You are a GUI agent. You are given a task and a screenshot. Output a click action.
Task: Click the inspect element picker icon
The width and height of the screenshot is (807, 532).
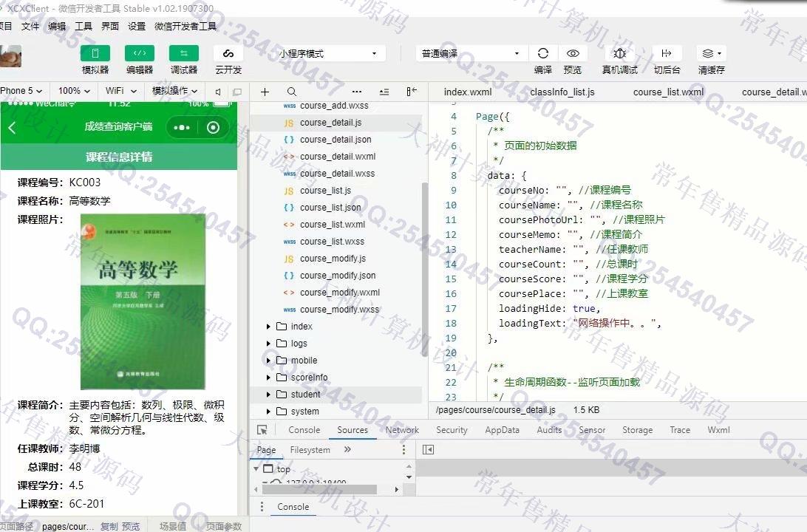[x=262, y=430]
